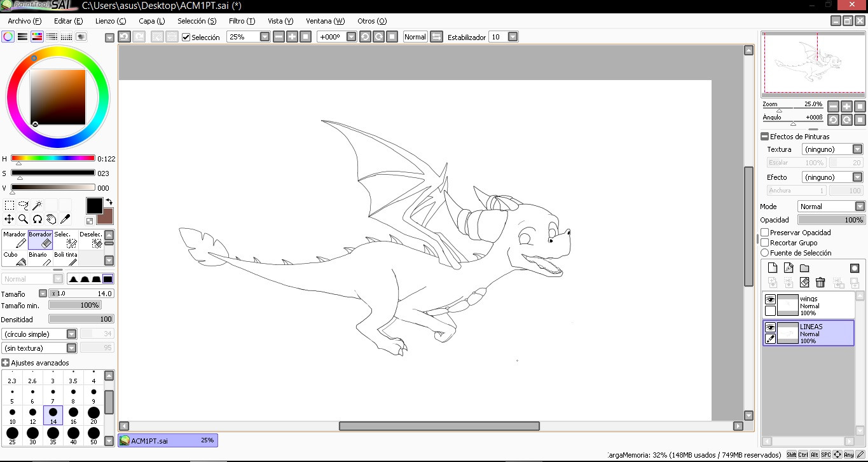
Task: Toggle color wheel panel visibility
Action: click(8, 37)
